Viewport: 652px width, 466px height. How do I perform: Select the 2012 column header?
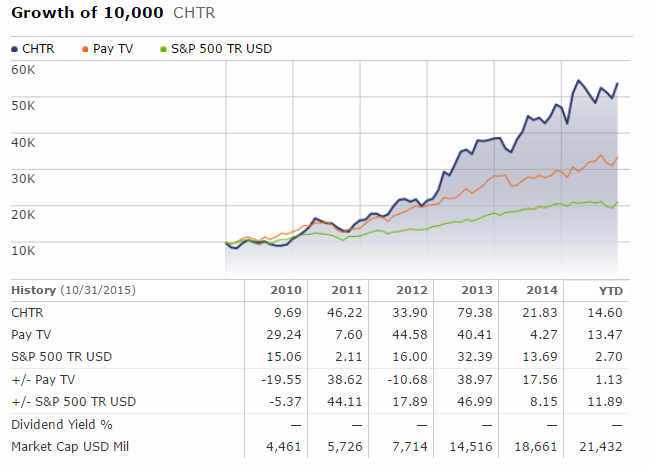coord(412,290)
